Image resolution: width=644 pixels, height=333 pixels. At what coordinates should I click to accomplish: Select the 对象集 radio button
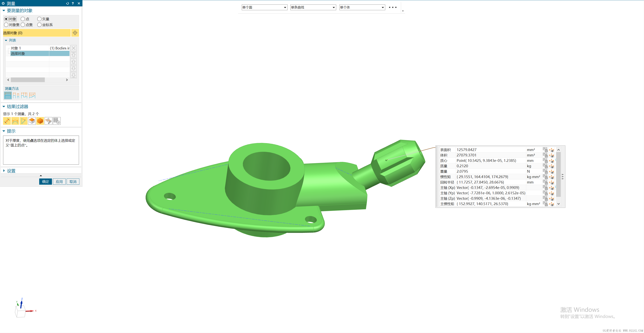coord(6,25)
